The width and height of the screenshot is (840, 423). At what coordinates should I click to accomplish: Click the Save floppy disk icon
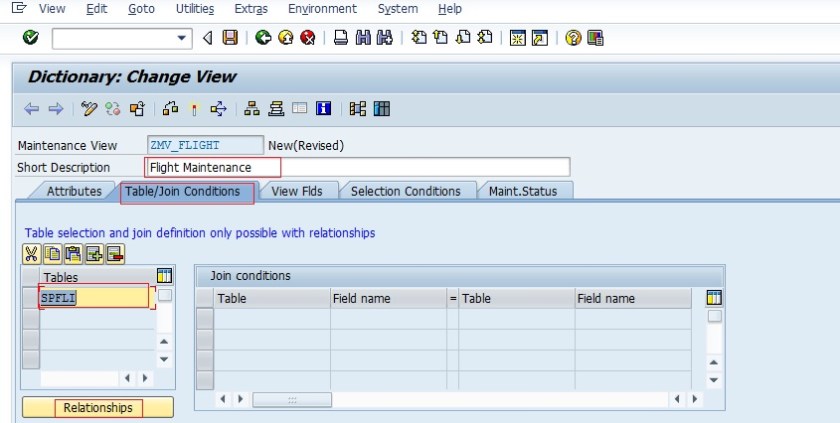point(230,38)
